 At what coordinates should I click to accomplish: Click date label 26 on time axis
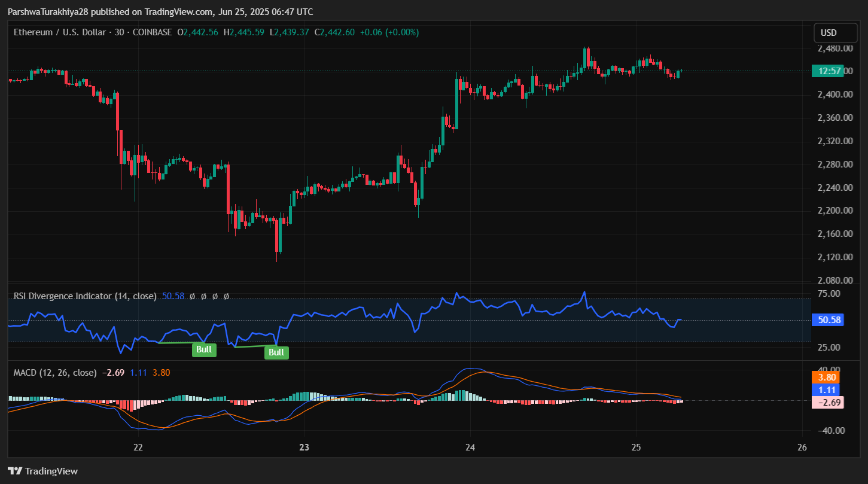pyautogui.click(x=803, y=448)
